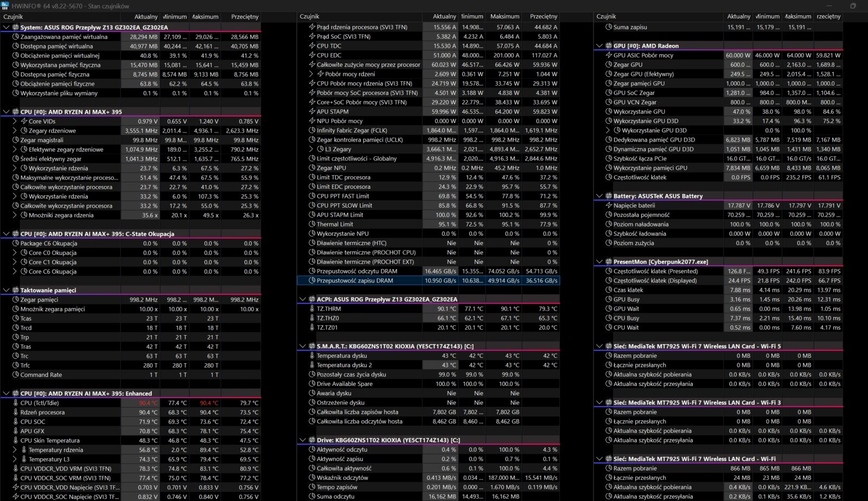Click the Przeciętny column header in middle panel
This screenshot has width=868, height=501.
[x=543, y=16]
